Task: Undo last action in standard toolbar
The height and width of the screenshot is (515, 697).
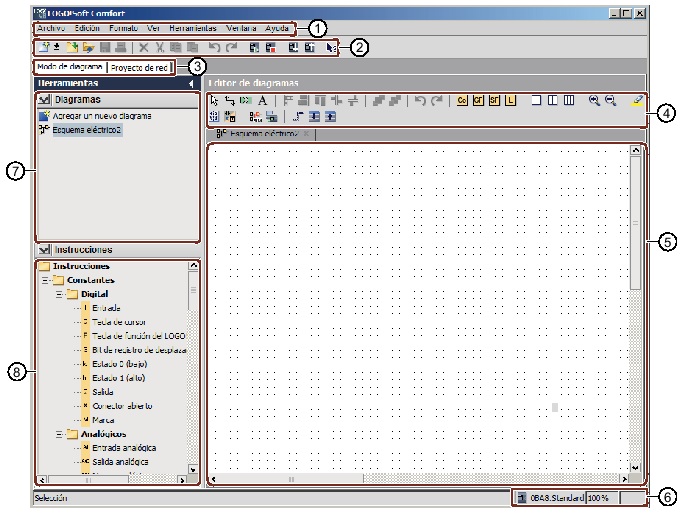Action: pos(214,47)
